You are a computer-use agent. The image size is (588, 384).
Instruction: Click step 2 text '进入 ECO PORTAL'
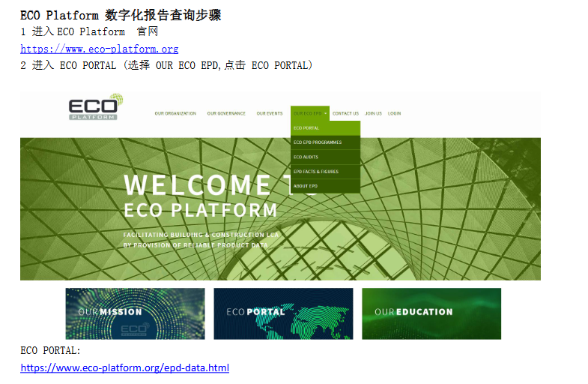click(x=74, y=65)
